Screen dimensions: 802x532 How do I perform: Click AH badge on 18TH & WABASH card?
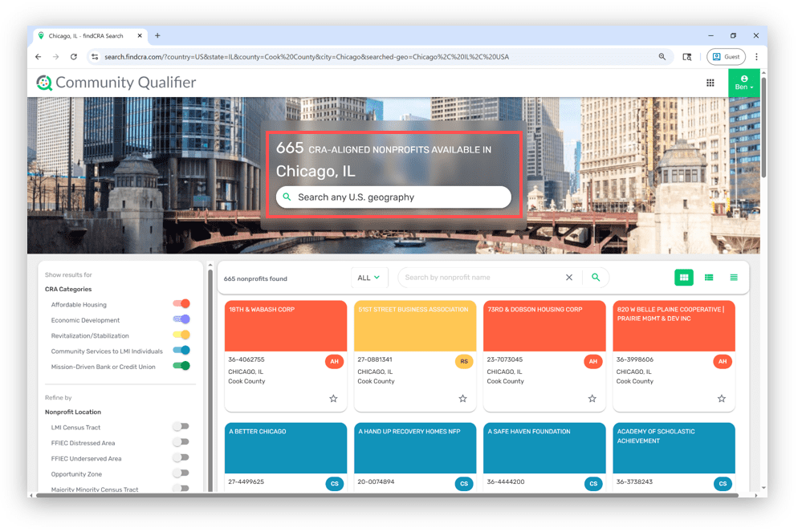click(x=335, y=361)
